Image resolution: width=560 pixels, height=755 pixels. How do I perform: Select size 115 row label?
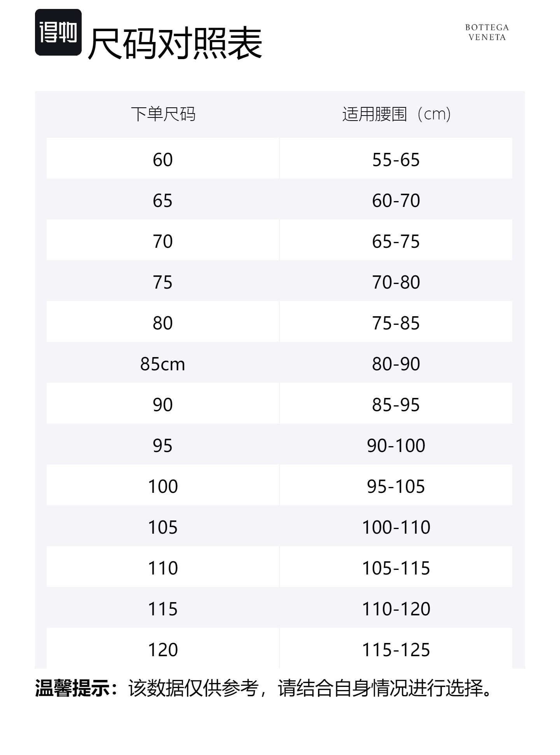coord(163,609)
